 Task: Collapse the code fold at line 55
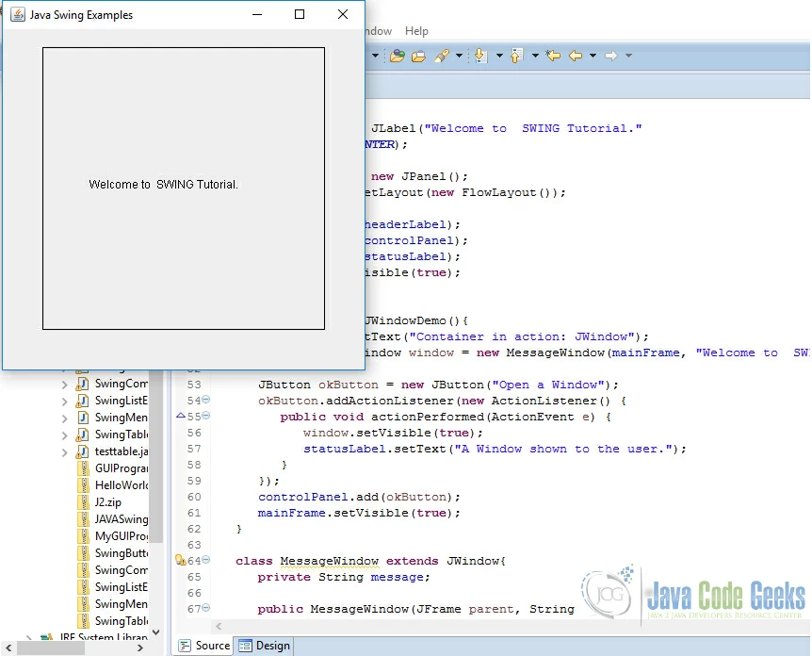click(x=206, y=416)
